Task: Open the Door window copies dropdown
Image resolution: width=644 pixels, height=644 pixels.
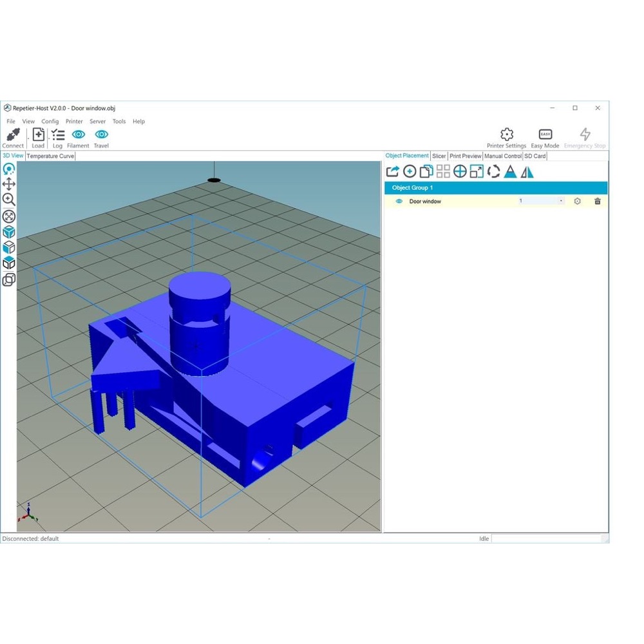Action: click(561, 201)
